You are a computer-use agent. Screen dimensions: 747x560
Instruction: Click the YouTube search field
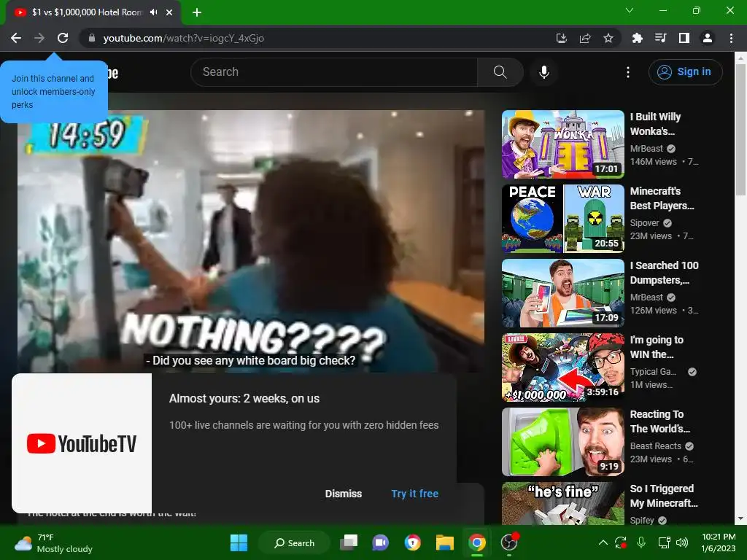pyautogui.click(x=334, y=72)
